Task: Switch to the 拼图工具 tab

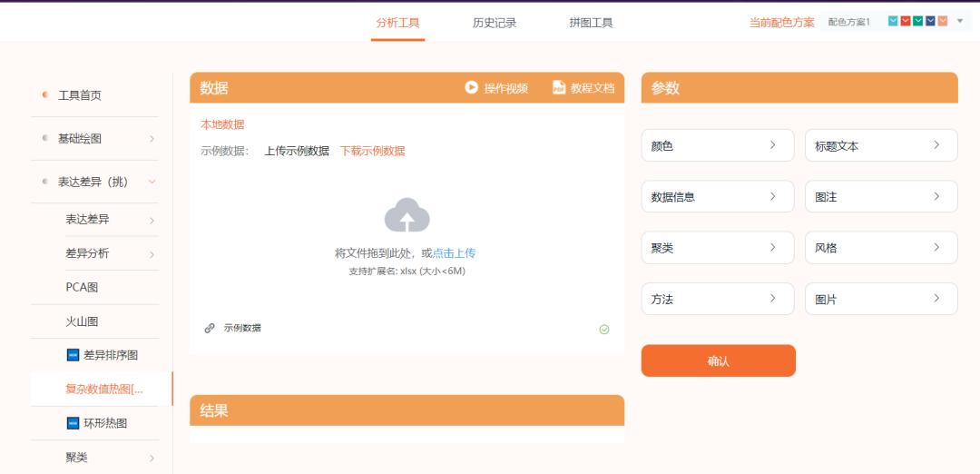Action: (x=591, y=23)
